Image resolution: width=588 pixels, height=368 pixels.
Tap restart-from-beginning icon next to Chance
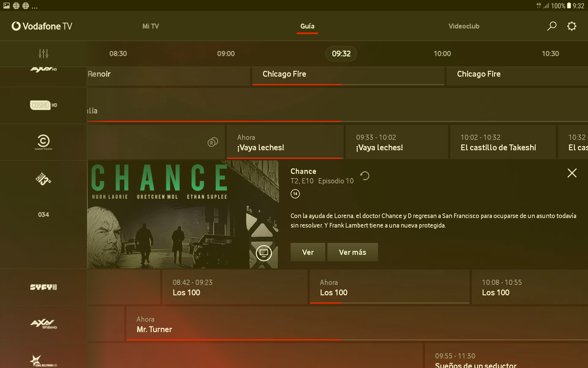pos(365,176)
